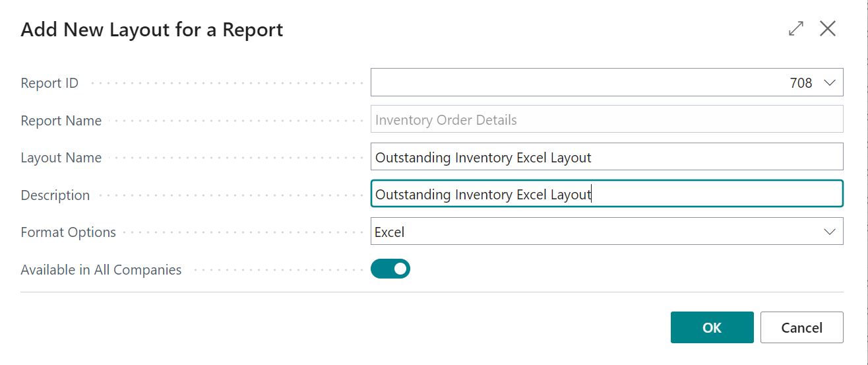Select the Excel value in Format Options

pos(390,232)
